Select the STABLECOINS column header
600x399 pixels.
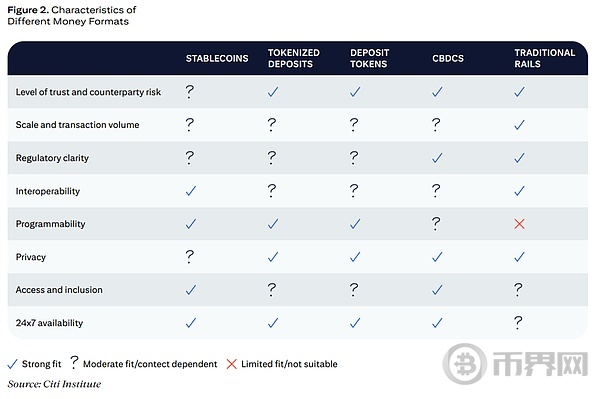(217, 59)
